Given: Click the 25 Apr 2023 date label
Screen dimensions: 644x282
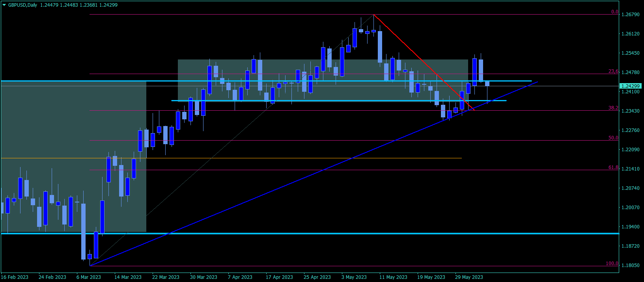Looking at the screenshot, I should pyautogui.click(x=317, y=277).
